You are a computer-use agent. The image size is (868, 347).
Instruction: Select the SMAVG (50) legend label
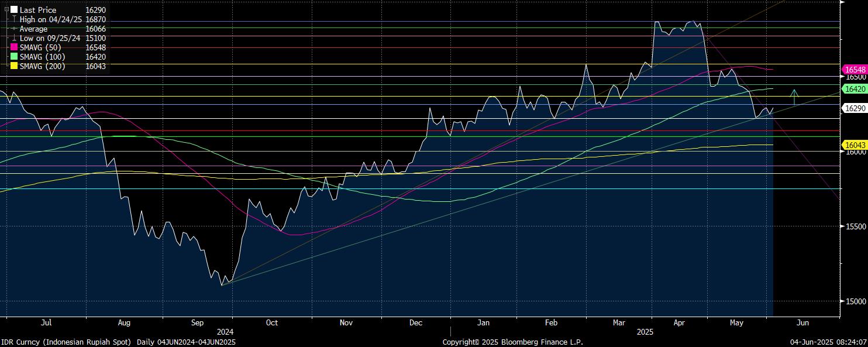point(40,47)
